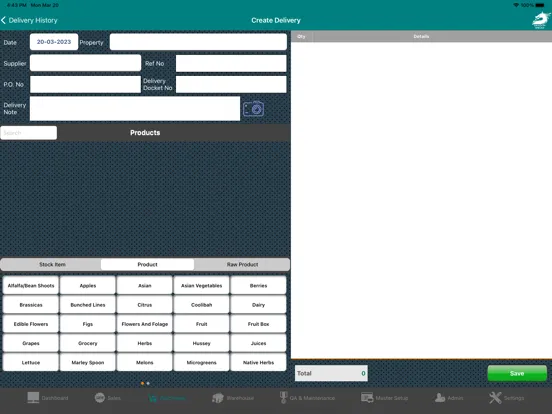Image resolution: width=552 pixels, height=414 pixels.
Task: Select the Dairy category
Action: [x=258, y=305]
